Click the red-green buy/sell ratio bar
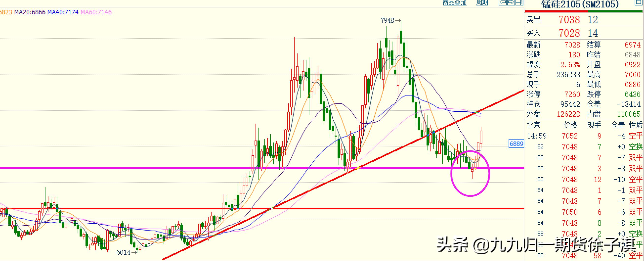Screen dimensions: 644x261 click(x=584, y=11)
